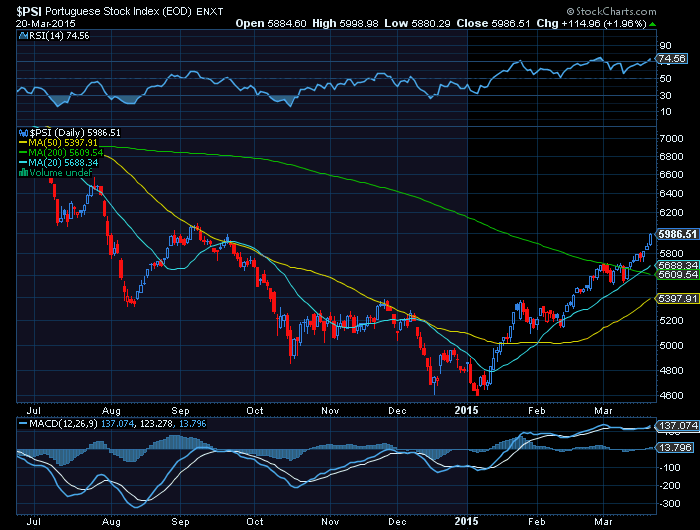Click the $PSI (Daily) 5986.51 legend
The width and height of the screenshot is (700, 530).
(75, 133)
